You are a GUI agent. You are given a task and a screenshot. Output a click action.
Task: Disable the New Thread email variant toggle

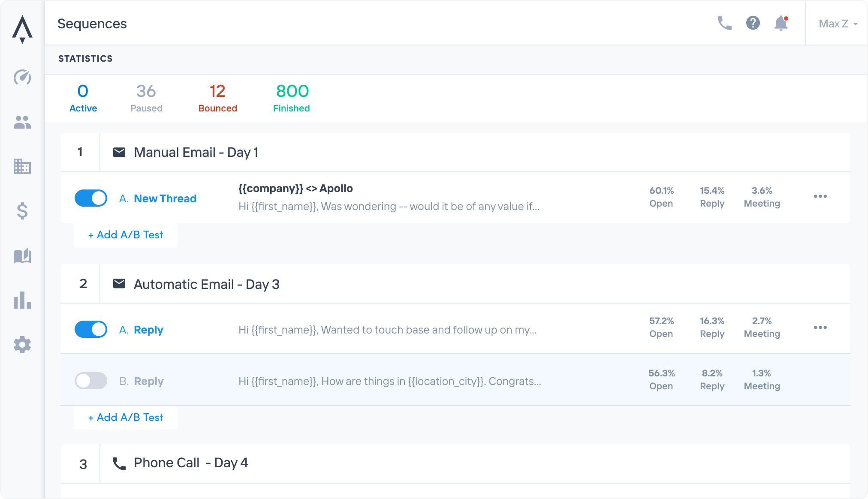(x=90, y=198)
